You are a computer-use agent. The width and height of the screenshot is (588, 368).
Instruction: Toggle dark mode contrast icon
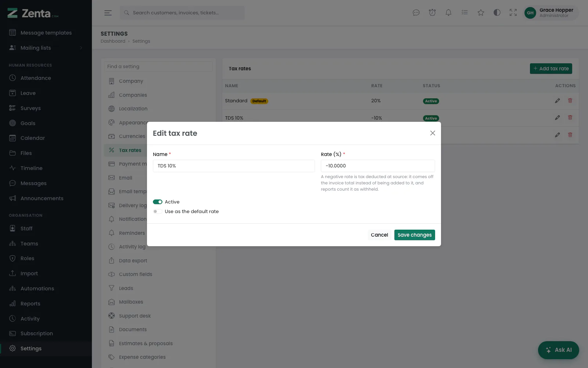497,13
